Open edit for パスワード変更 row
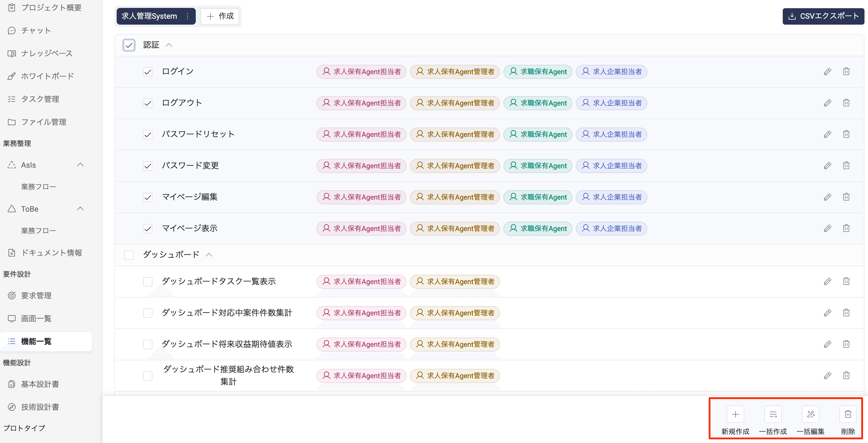The height and width of the screenshot is (443, 868). click(x=828, y=166)
